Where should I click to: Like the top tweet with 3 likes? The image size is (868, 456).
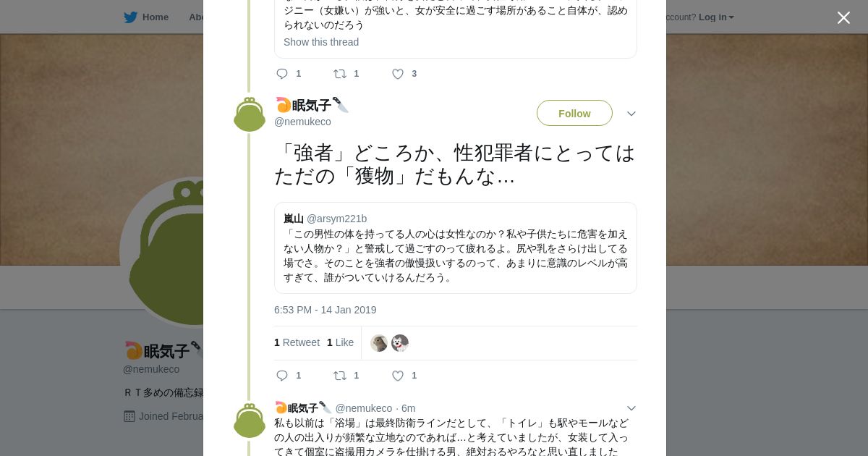pyautogui.click(x=398, y=74)
